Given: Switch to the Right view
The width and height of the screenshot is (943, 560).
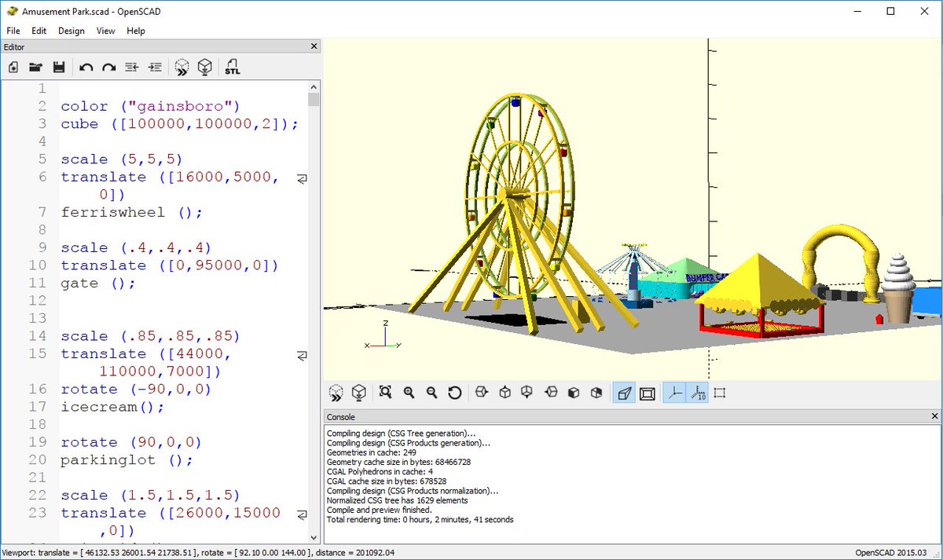Looking at the screenshot, I should pos(481,392).
